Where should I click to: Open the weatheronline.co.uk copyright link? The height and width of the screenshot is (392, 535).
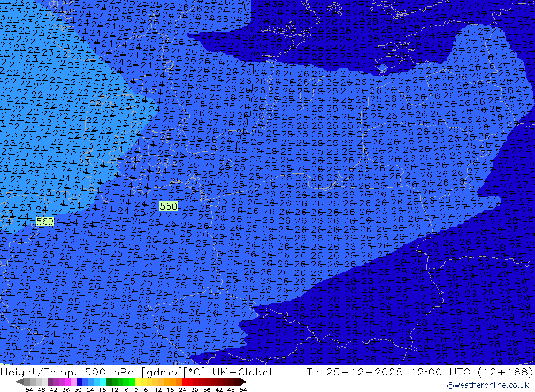pos(487,385)
